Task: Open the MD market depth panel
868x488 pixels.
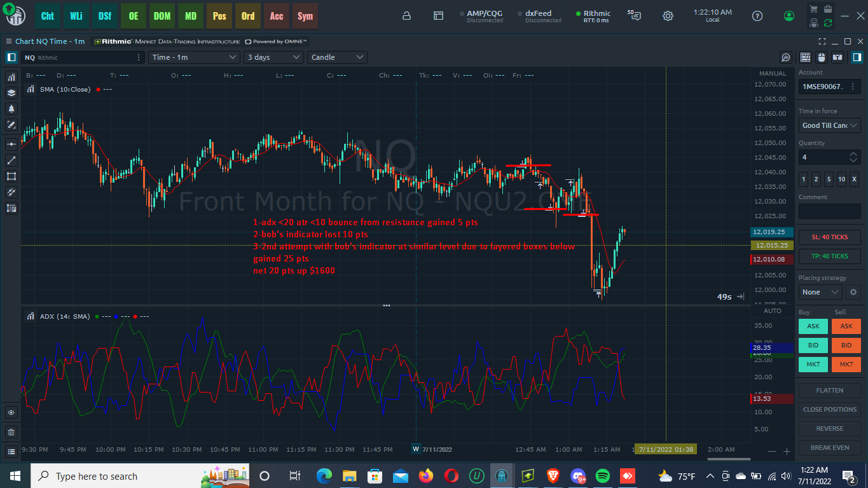Action: (191, 16)
